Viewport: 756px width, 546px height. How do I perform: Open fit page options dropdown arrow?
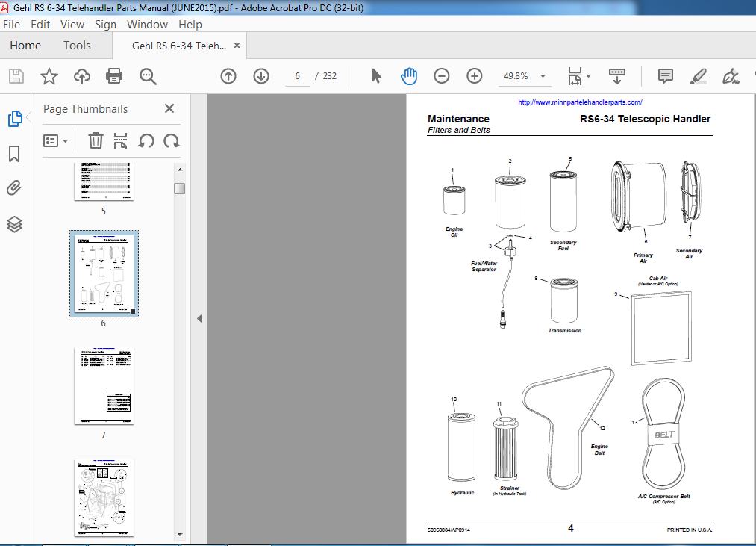pyautogui.click(x=588, y=76)
